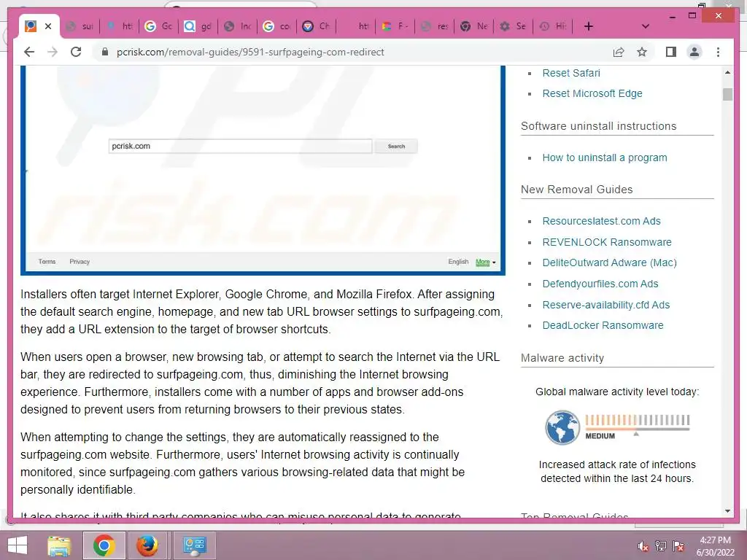Open Defendyourfiles.com Ads guide
The image size is (747, 560).
click(600, 284)
